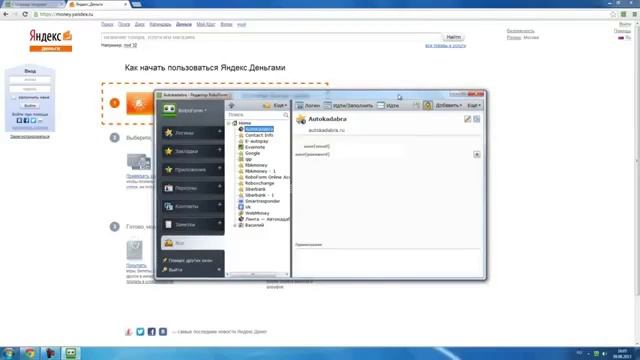Select Roboxchange in RoboForm tree
Screen dimensions: 640x360
pyautogui.click(x=259, y=183)
